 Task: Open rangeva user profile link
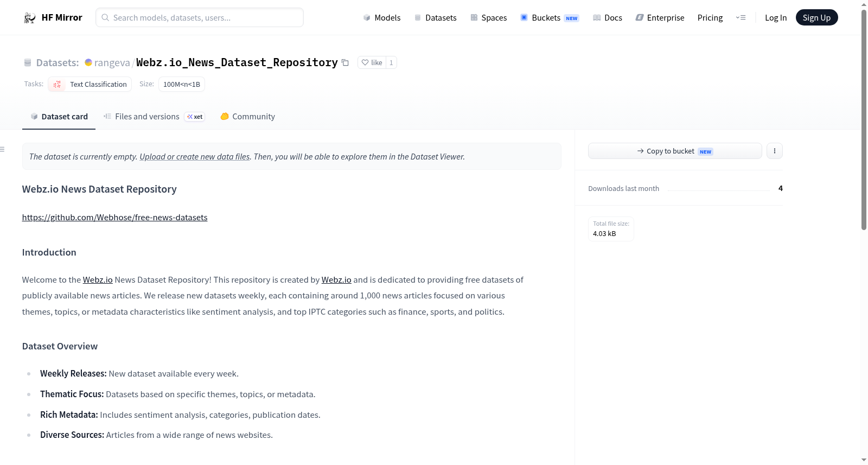[112, 62]
